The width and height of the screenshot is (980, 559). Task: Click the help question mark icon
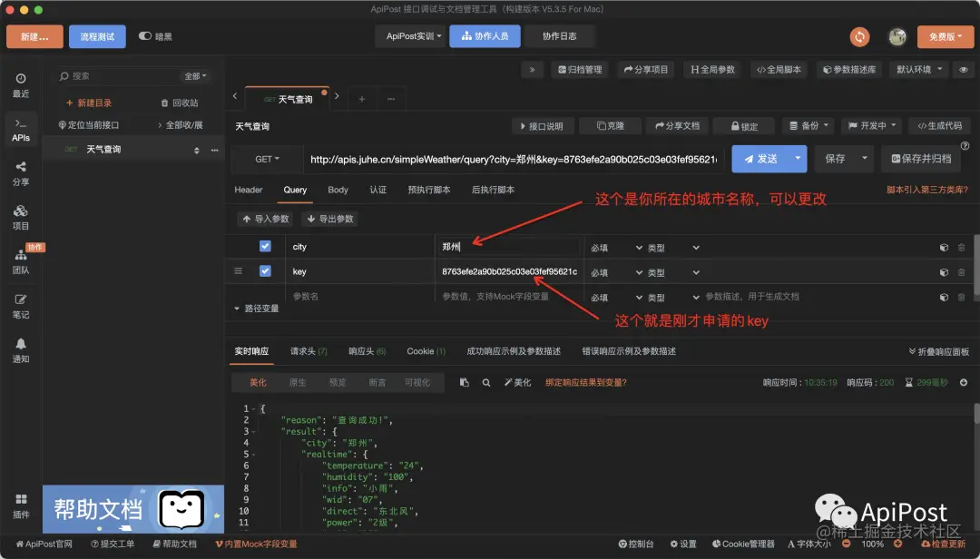(965, 146)
